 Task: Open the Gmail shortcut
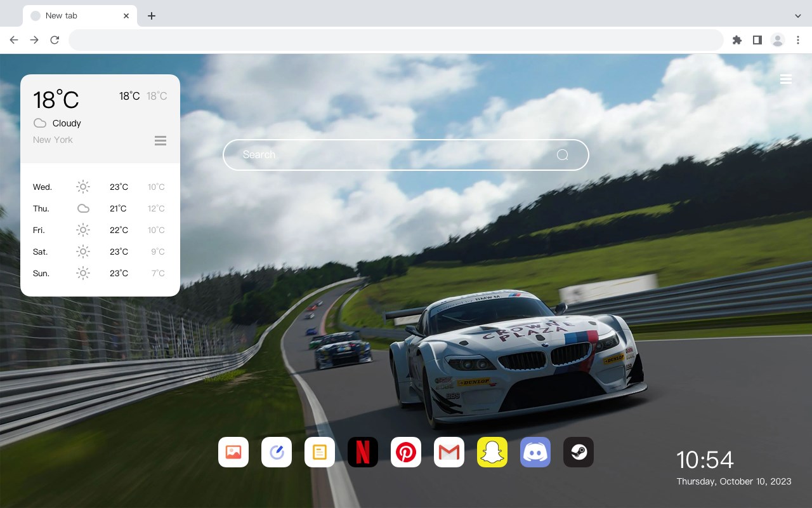[449, 452]
